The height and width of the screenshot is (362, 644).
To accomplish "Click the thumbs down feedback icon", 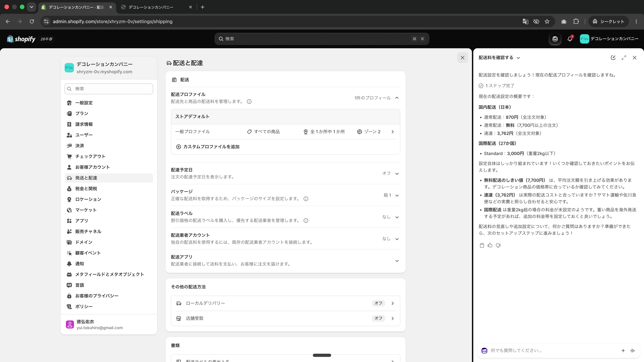I will (498, 245).
